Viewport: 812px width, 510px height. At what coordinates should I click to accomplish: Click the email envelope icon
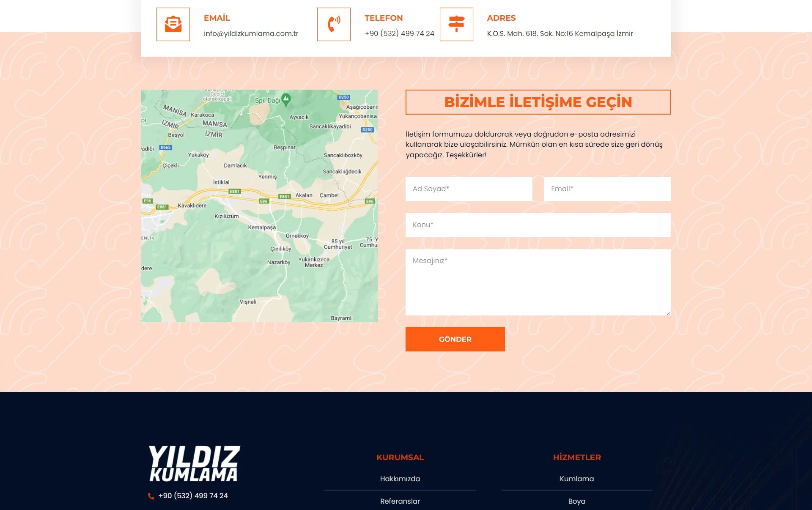click(173, 24)
